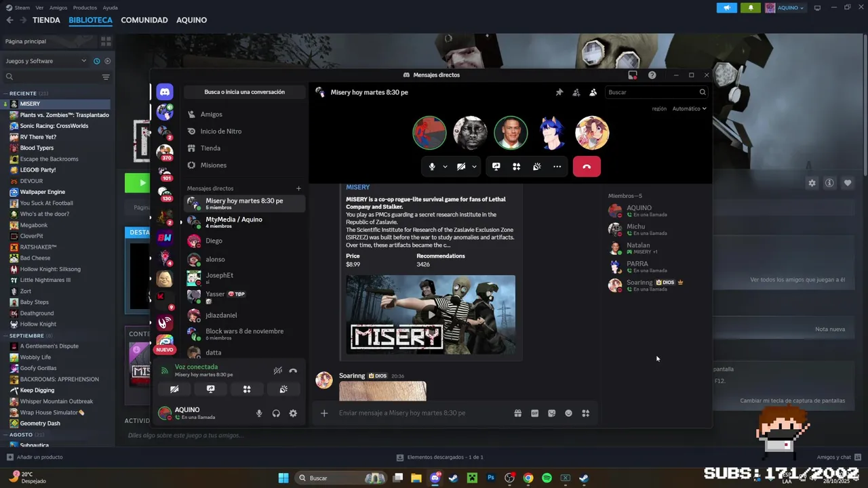Open Steam game settings gear icon
The width and height of the screenshot is (868, 488).
[812, 183]
